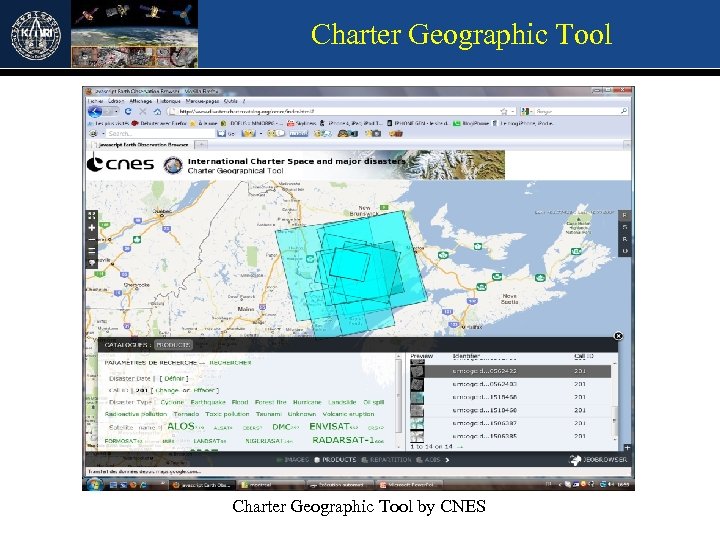
Task: Filter by Earthquake disaster type
Action: (x=208, y=402)
